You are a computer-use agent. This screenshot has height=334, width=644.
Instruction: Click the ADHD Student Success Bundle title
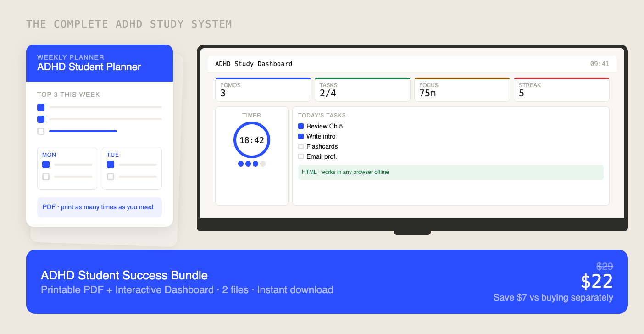click(124, 275)
